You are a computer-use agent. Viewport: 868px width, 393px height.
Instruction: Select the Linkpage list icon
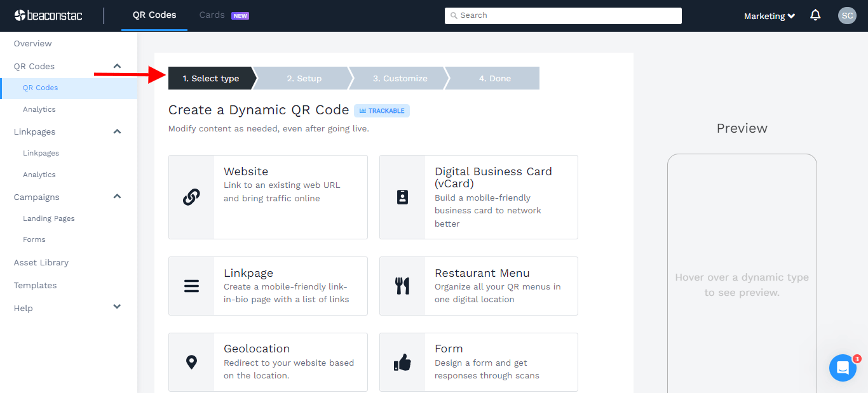[191, 286]
